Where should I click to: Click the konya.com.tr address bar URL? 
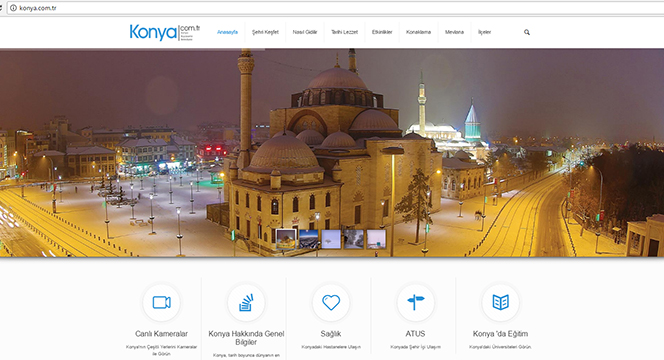point(38,8)
